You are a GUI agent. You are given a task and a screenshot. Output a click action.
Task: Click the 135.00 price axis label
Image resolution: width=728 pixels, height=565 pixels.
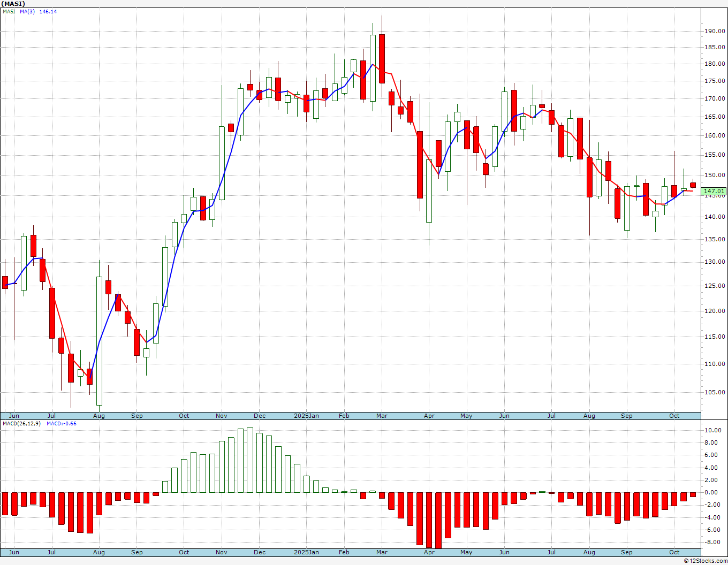(715, 240)
